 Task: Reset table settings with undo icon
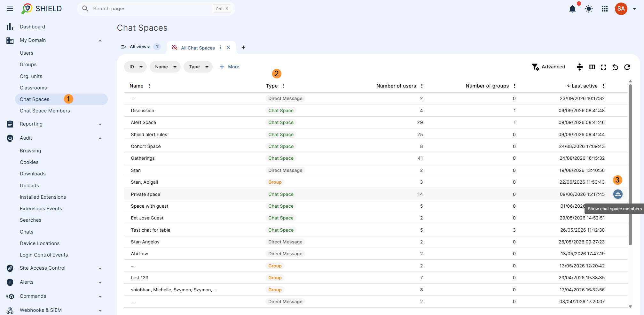pos(615,67)
